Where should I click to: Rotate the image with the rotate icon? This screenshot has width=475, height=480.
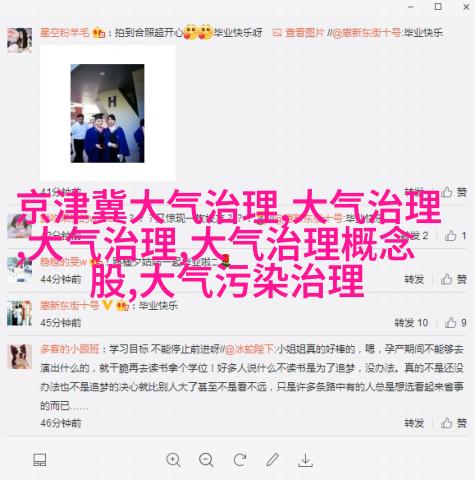tap(240, 460)
